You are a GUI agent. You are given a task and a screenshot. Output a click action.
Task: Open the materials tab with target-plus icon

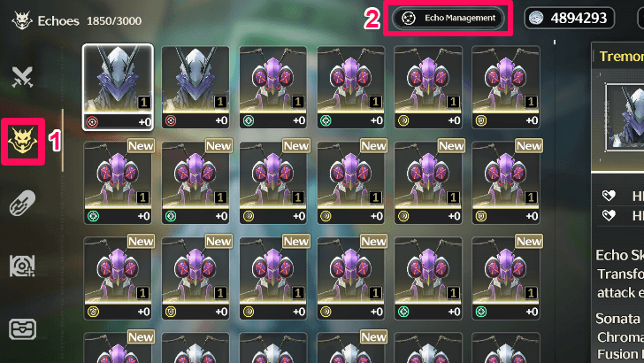(22, 266)
